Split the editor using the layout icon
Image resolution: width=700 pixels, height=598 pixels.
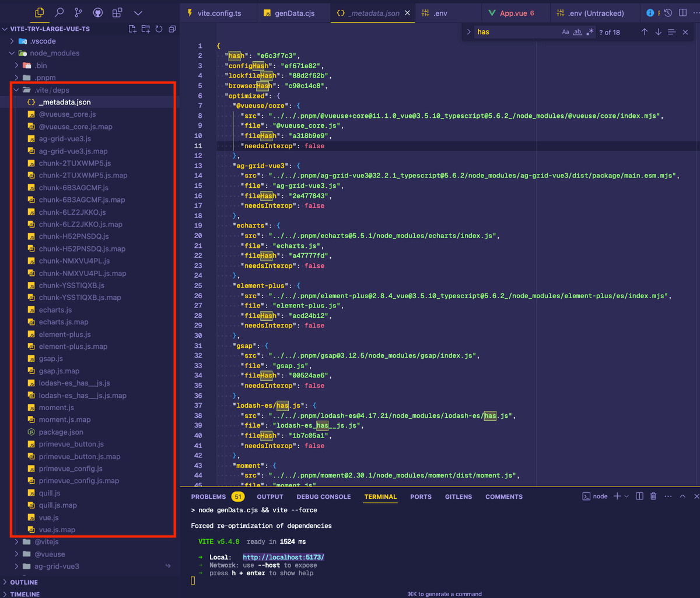[682, 12]
